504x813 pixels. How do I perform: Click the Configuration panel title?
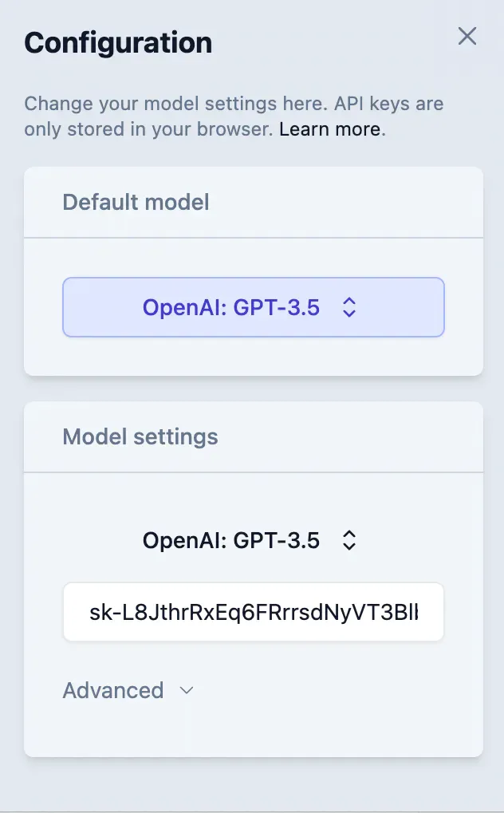118,43
